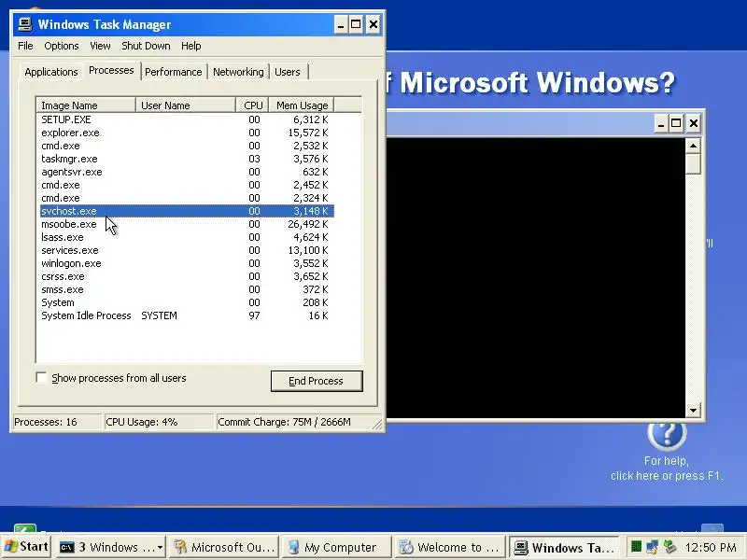Maximize the black console window

pyautogui.click(x=676, y=124)
